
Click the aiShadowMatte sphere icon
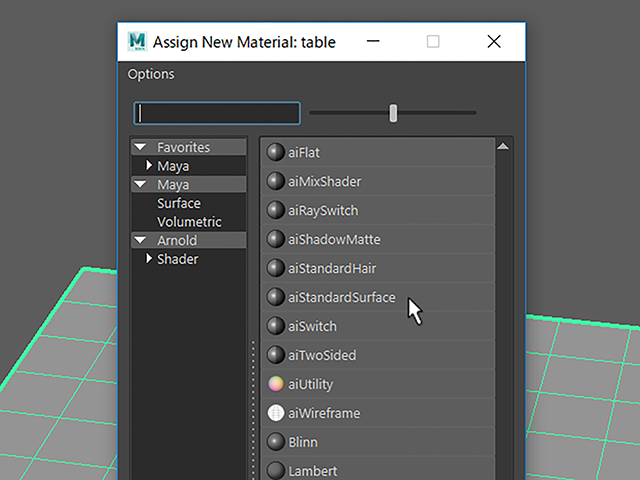point(276,239)
